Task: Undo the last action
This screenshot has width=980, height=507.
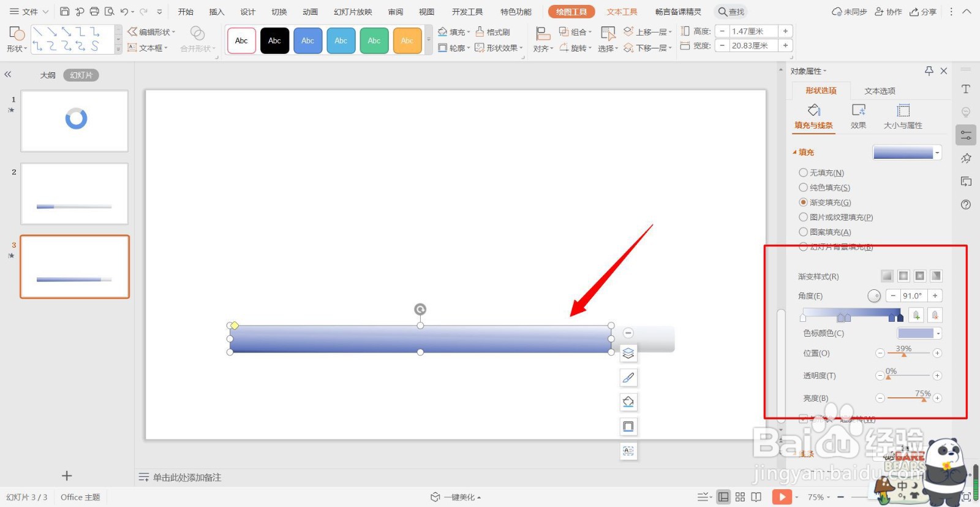Action: (x=124, y=12)
